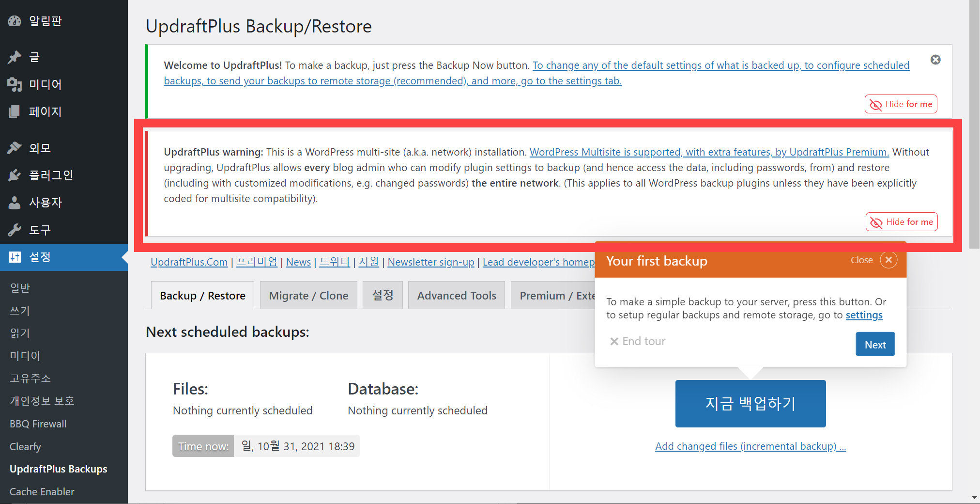Follow the link to the settings tab in welcome notice
This screenshot has height=504, width=980.
[x=536, y=73]
